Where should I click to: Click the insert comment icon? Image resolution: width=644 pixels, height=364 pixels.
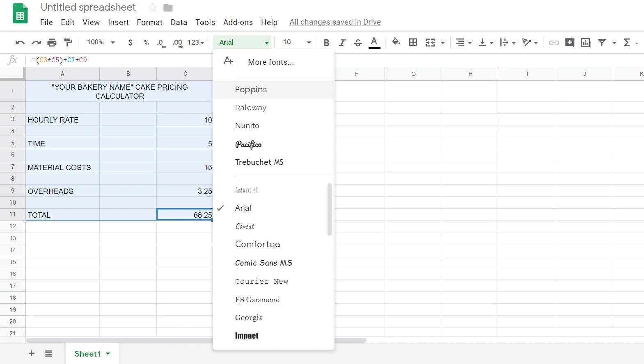click(x=570, y=42)
